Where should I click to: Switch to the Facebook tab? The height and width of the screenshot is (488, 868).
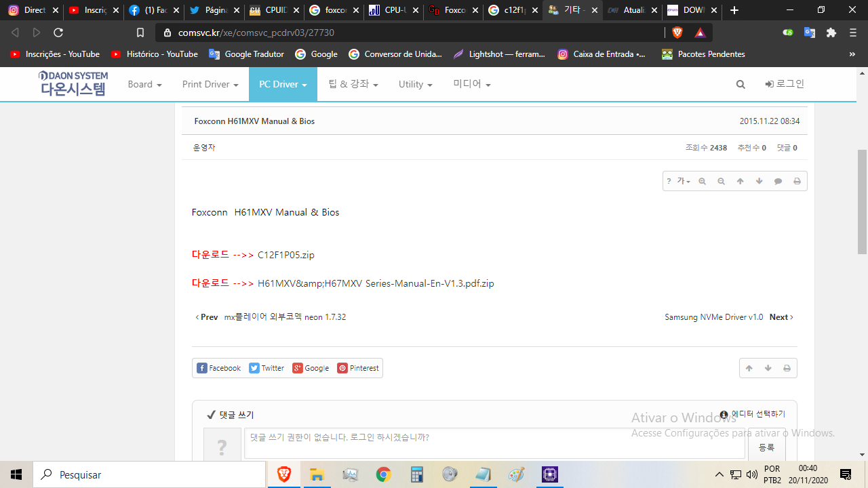click(155, 10)
